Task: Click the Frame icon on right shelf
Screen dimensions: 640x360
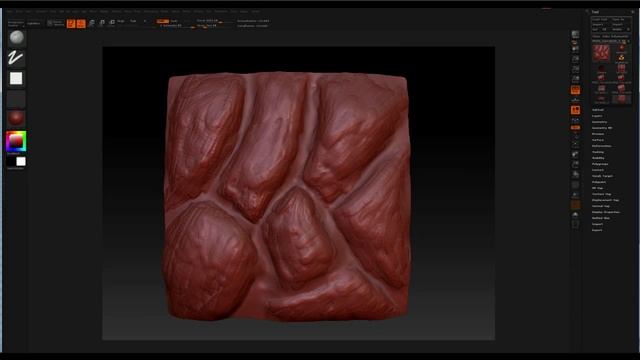Action: tap(575, 144)
